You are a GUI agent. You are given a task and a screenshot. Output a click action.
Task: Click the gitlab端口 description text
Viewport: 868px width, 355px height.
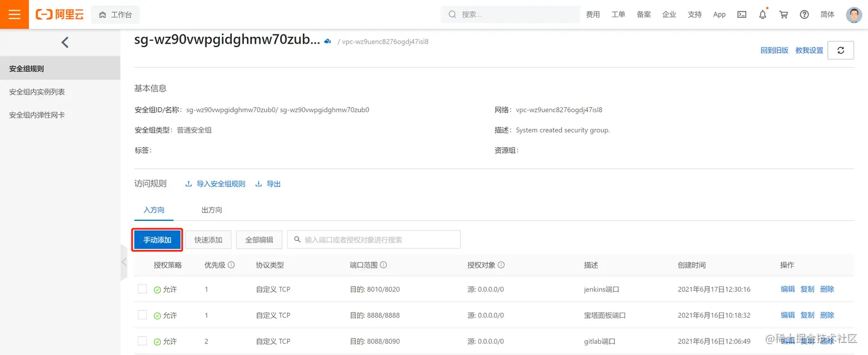600,341
